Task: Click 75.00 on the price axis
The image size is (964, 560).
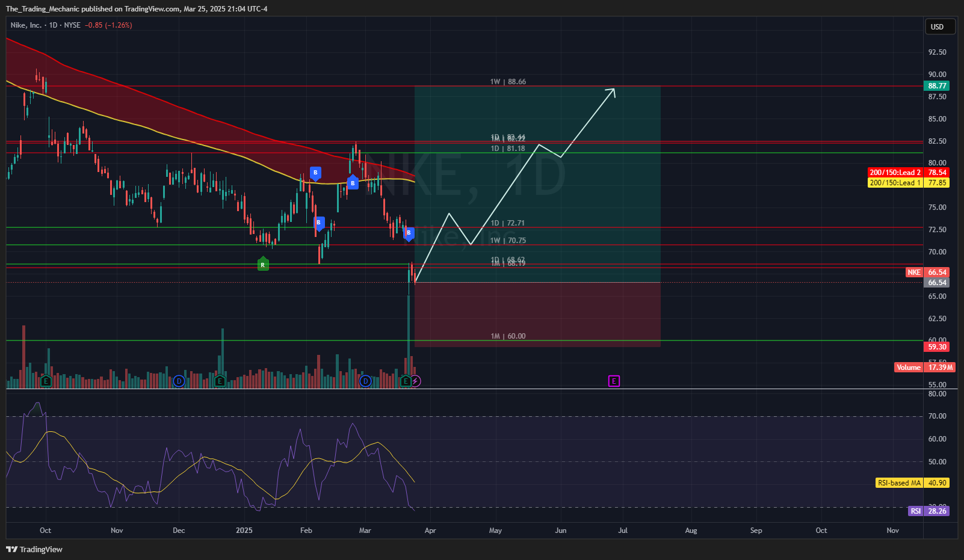Action: 937,208
